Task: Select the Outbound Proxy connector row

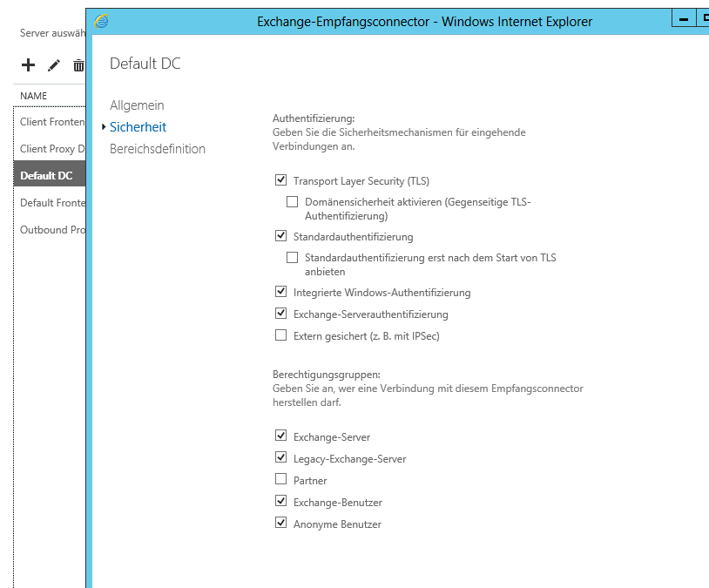Action: point(50,230)
